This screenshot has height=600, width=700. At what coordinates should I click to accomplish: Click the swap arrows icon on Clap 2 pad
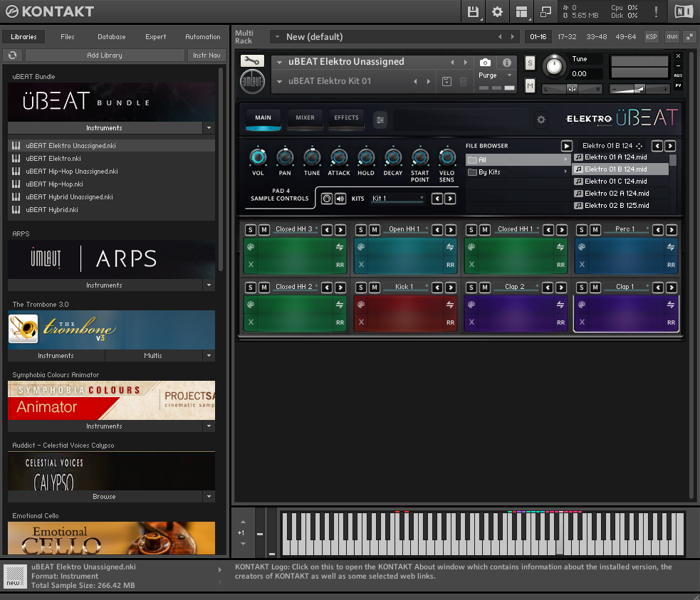click(560, 304)
